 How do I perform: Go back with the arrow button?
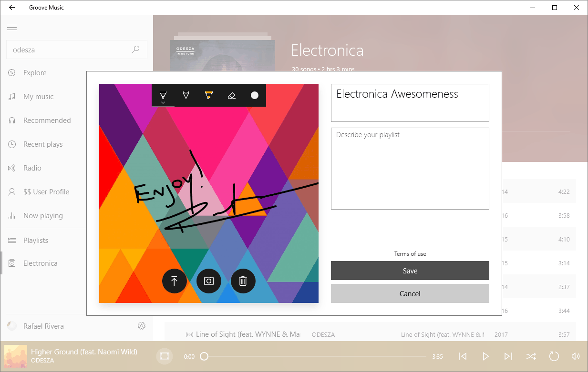[x=12, y=8]
